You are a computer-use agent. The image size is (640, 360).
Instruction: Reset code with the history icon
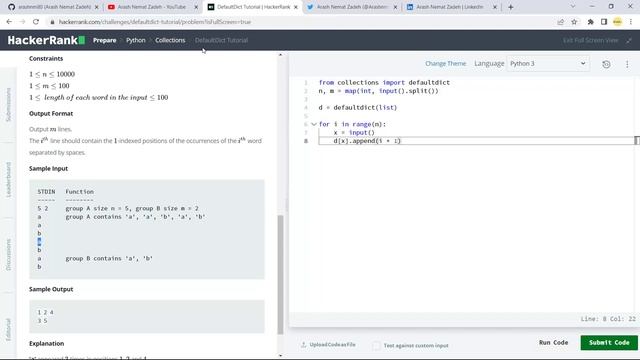point(606,64)
